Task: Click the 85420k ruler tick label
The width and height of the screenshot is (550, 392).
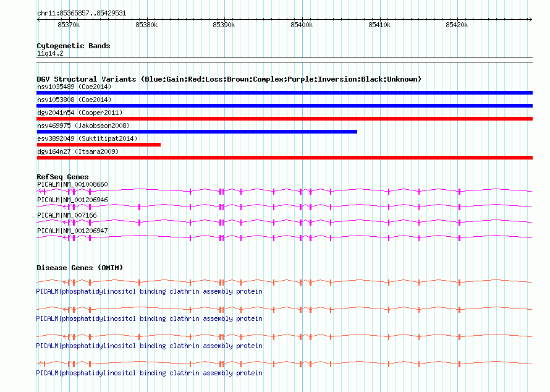Action: point(457,25)
